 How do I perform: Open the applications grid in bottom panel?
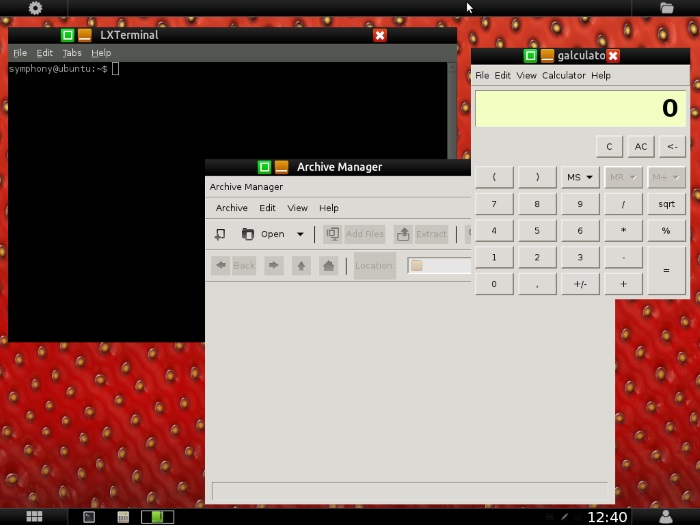[x=34, y=517]
